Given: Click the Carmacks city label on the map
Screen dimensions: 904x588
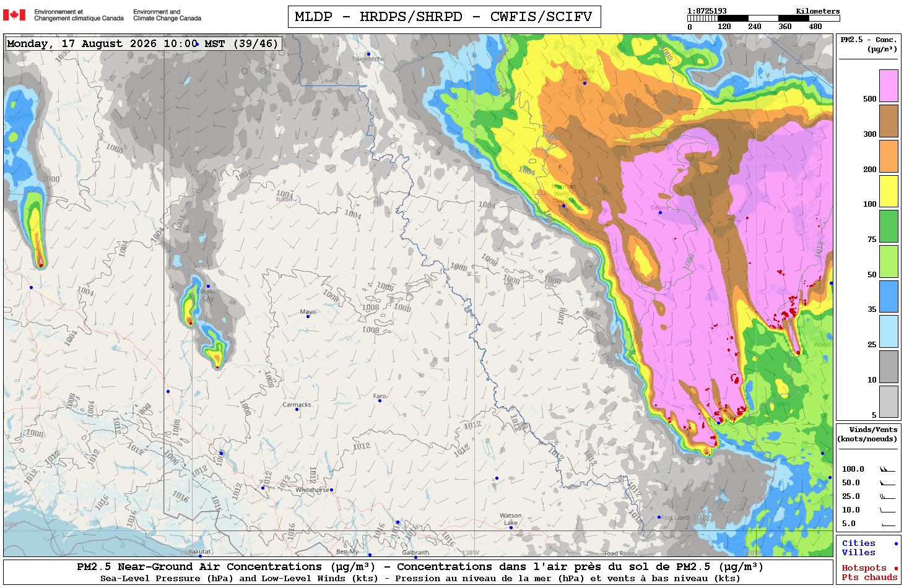Looking at the screenshot, I should click(x=297, y=405).
